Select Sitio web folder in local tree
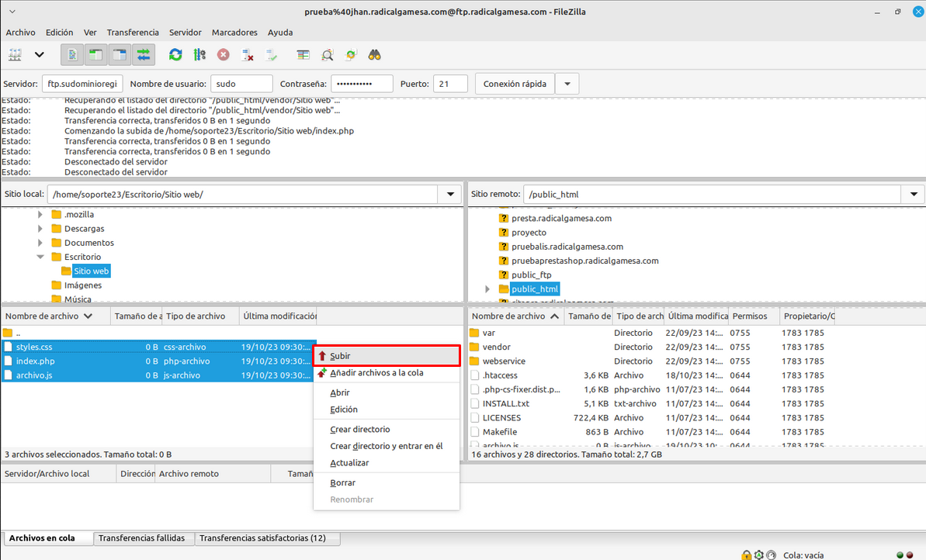The image size is (926, 560). tap(92, 271)
